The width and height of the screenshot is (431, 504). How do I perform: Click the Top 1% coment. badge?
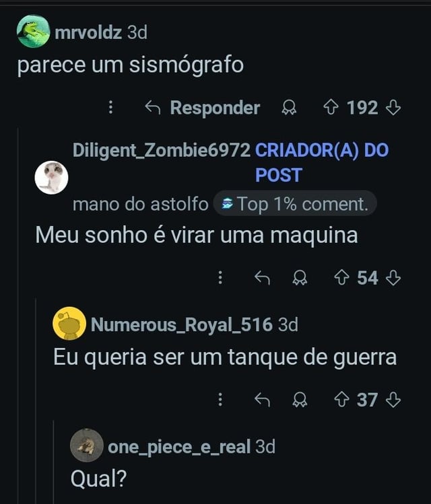pos(294,204)
